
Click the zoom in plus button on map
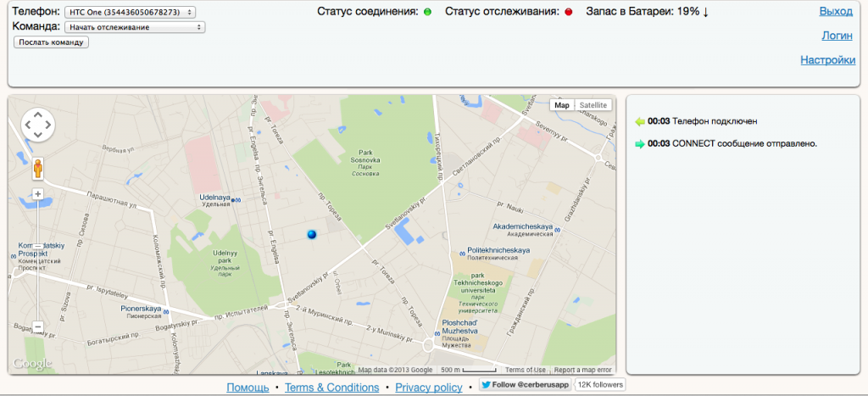click(x=38, y=194)
